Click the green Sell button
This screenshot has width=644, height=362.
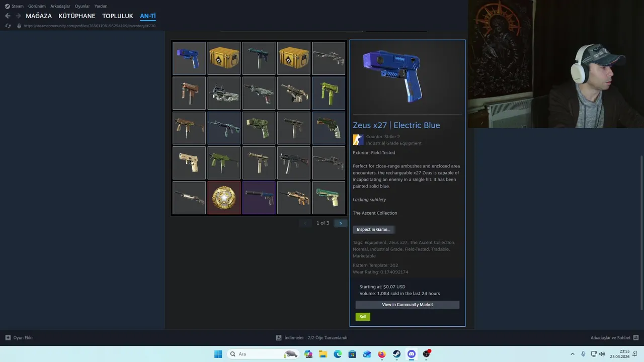click(x=363, y=317)
